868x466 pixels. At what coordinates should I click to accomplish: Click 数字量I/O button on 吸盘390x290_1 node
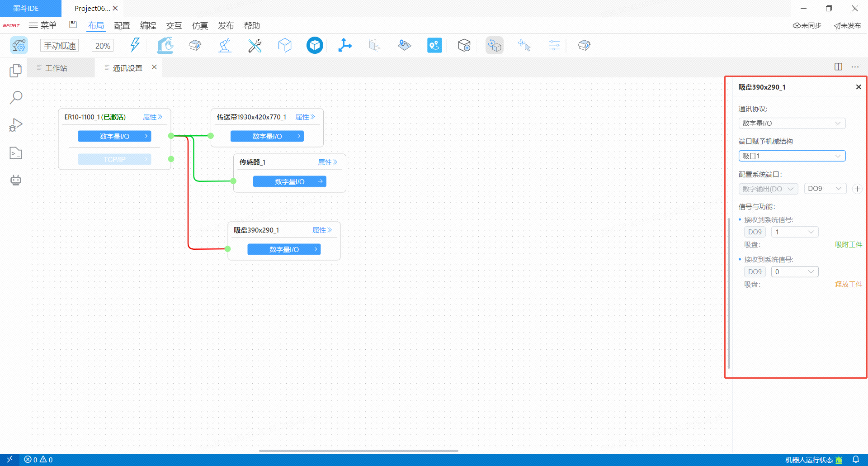pos(284,249)
